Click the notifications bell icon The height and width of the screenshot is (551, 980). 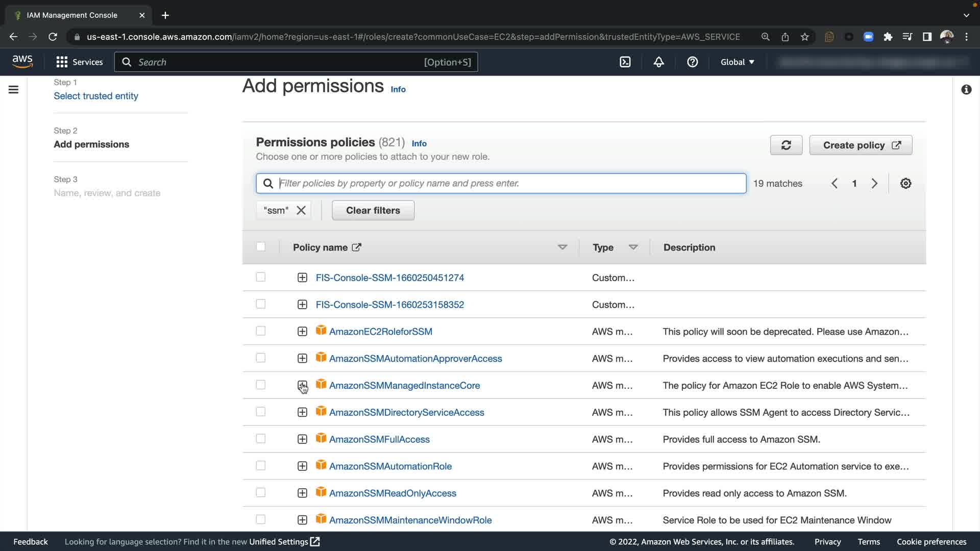tap(658, 62)
